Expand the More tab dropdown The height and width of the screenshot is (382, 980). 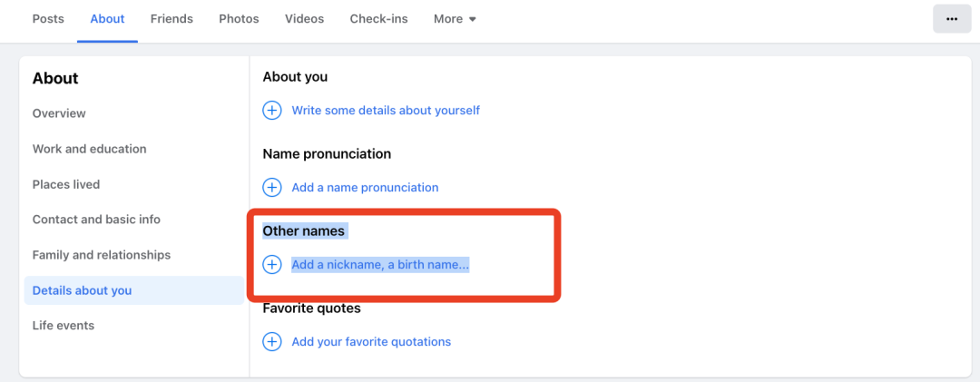tap(455, 19)
